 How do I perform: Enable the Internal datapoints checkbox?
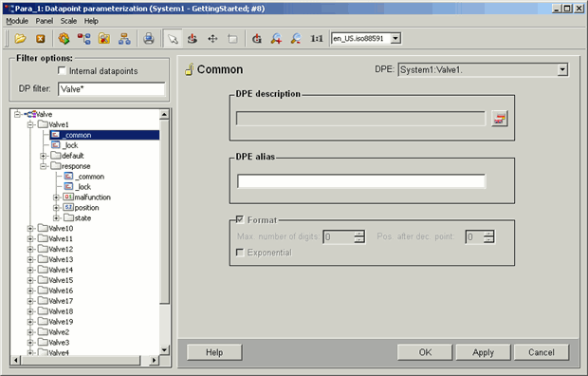tap(62, 70)
